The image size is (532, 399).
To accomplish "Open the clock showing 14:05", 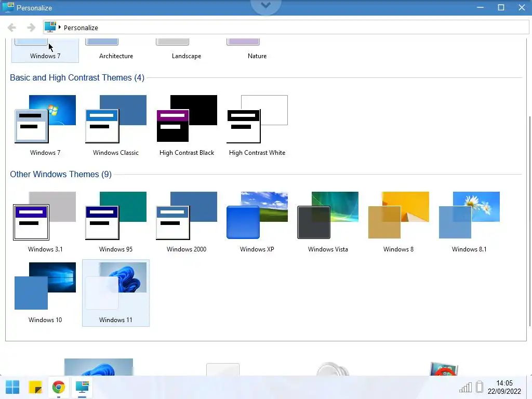I will click(504, 387).
